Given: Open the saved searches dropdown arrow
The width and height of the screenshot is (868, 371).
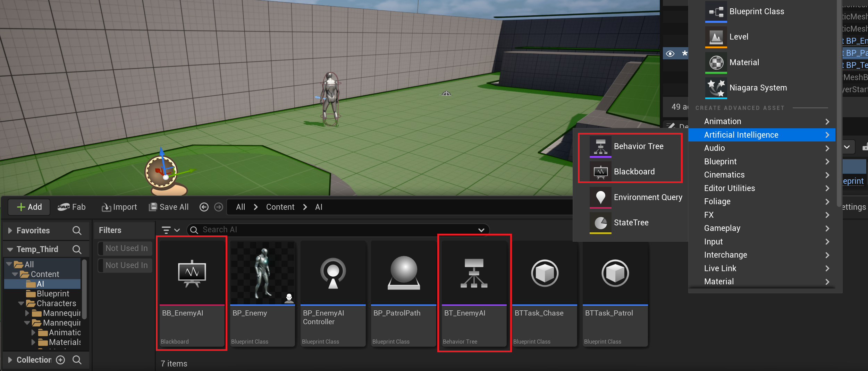Looking at the screenshot, I should point(481,230).
